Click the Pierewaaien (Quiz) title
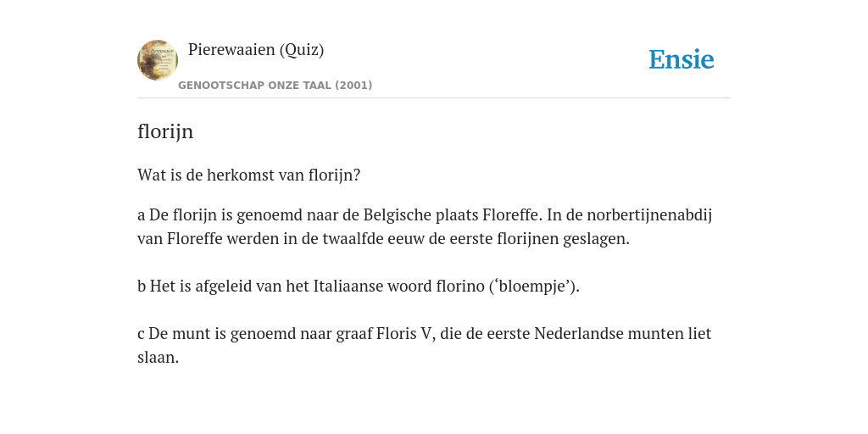 tap(256, 50)
